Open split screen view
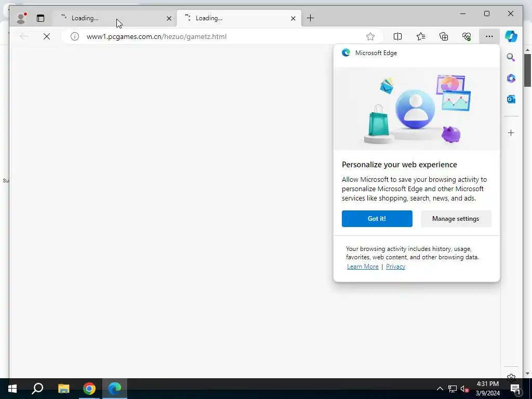The width and height of the screenshot is (532, 399). coord(397,36)
